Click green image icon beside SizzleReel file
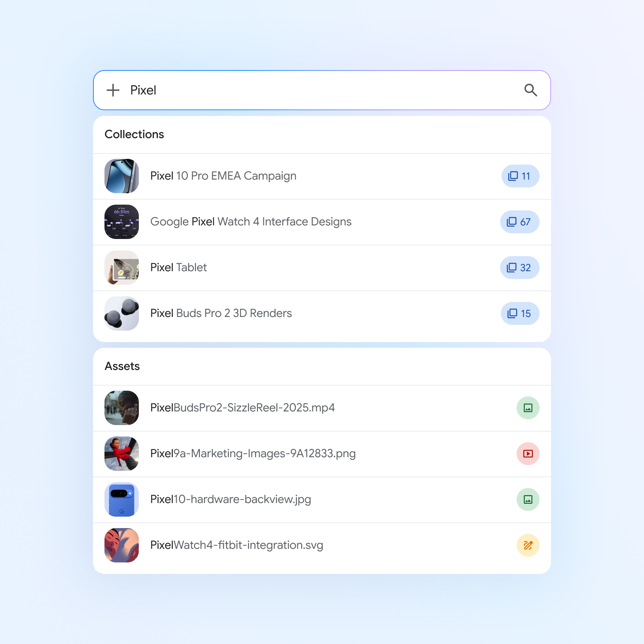 tap(528, 408)
